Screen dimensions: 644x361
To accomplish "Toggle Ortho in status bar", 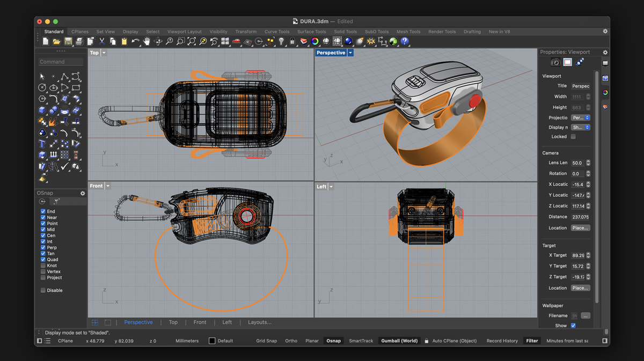I will [291, 341].
